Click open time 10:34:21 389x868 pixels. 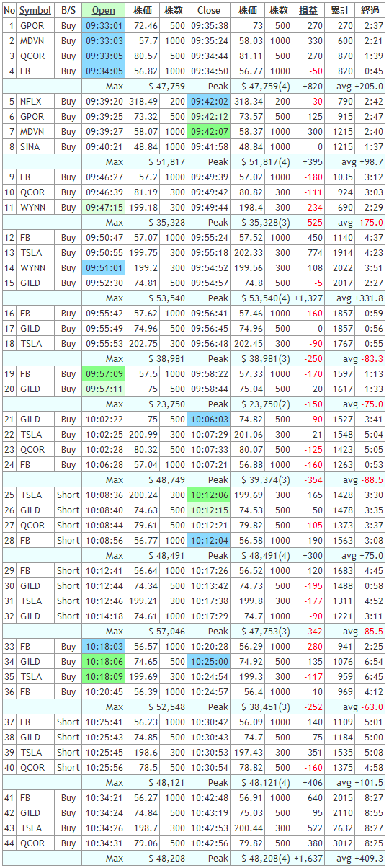pos(104,798)
